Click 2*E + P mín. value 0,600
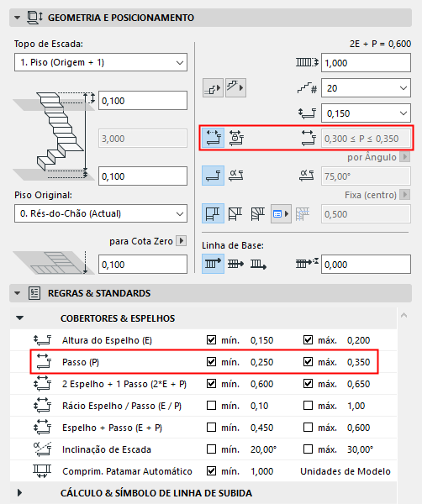This screenshot has width=422, height=504. 261,384
